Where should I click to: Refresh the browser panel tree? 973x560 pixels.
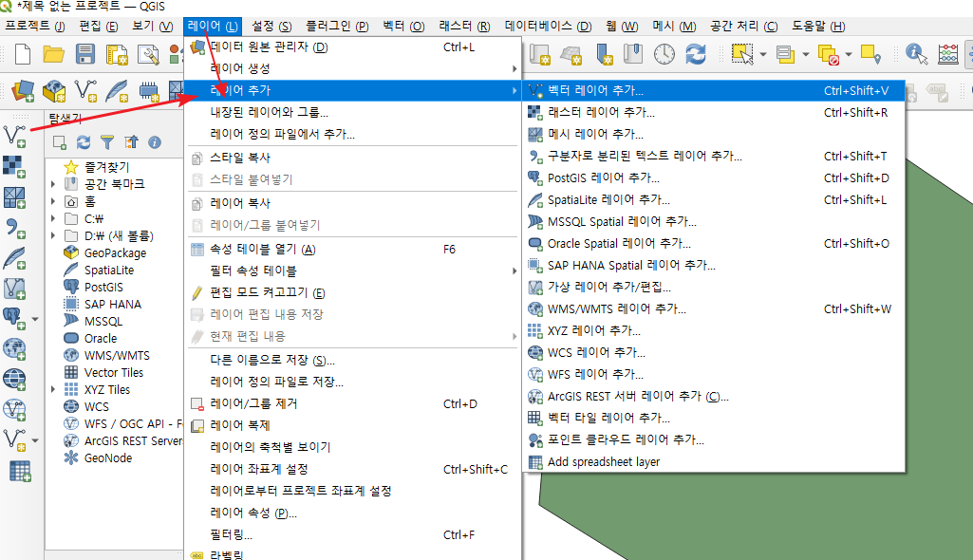click(x=84, y=142)
